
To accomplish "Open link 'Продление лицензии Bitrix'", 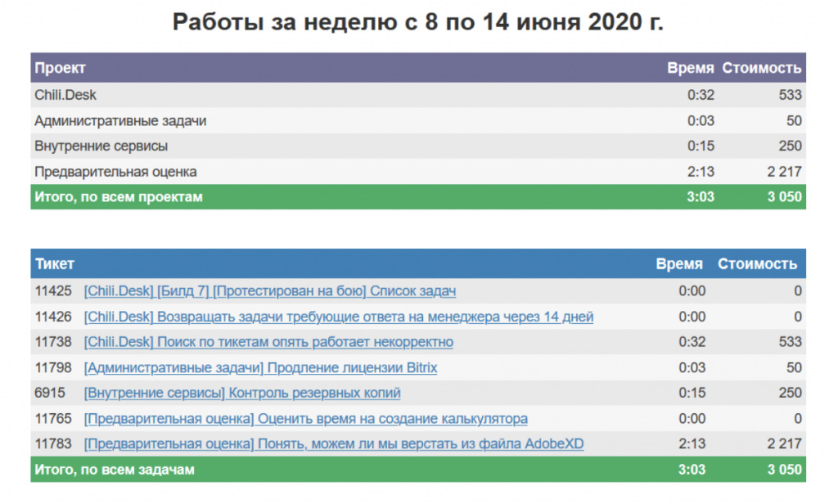I will 260,368.
